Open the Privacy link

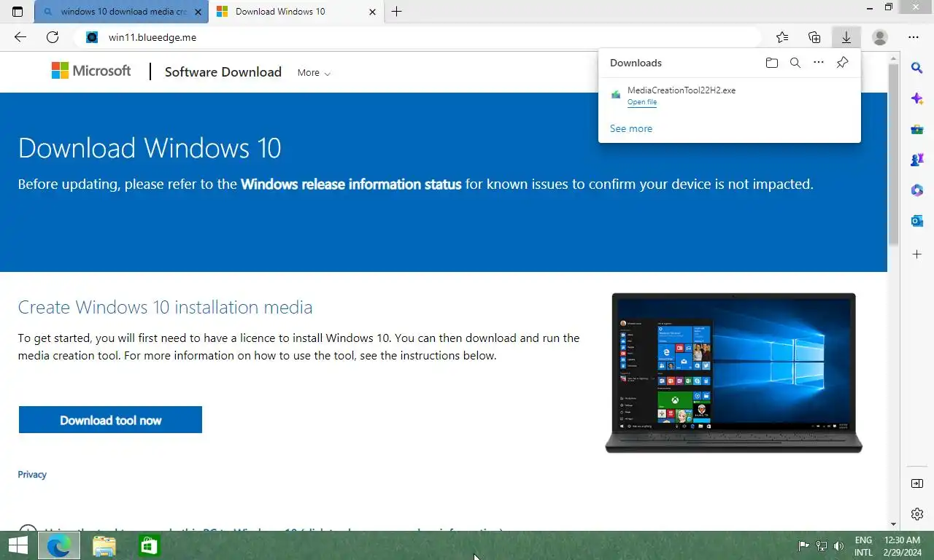pos(32,474)
